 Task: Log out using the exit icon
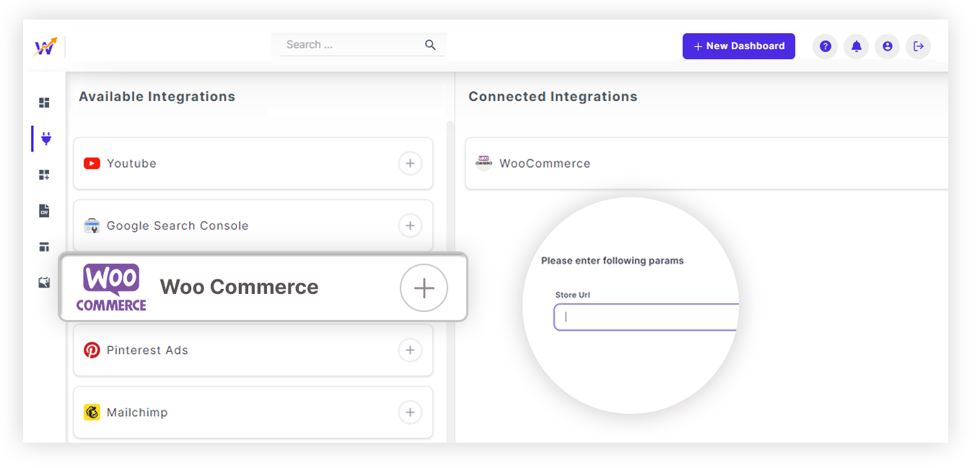click(x=918, y=46)
